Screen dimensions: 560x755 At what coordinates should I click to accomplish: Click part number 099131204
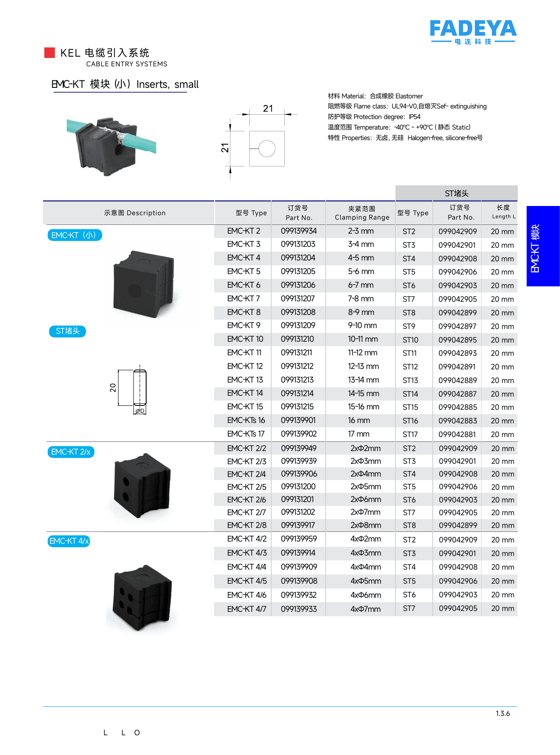pos(298,258)
